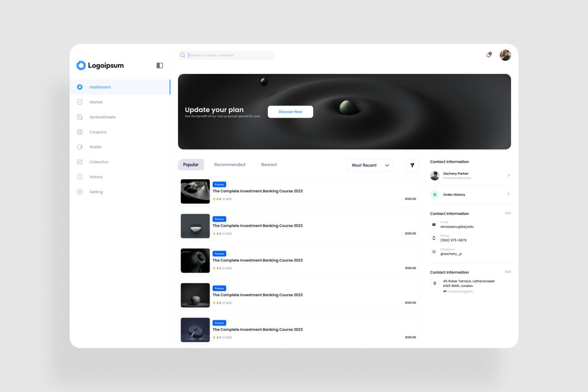
Task: Open History from the sidebar
Action: tap(96, 177)
